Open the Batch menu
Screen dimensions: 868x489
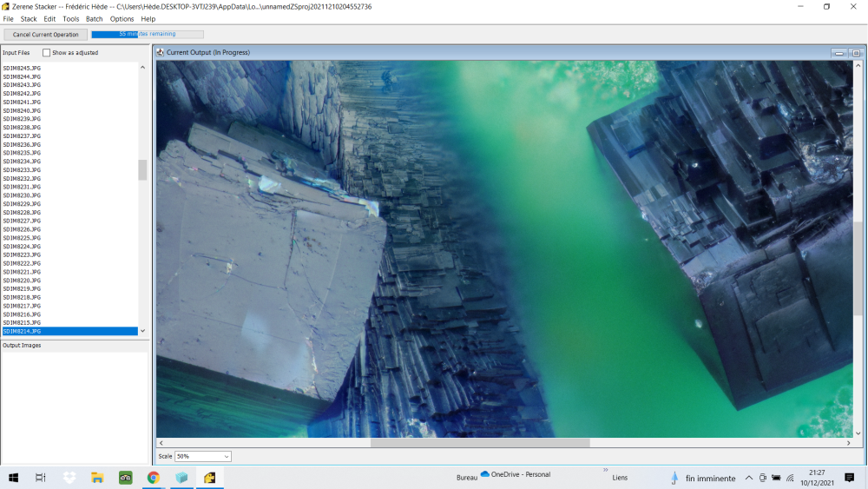coord(94,18)
